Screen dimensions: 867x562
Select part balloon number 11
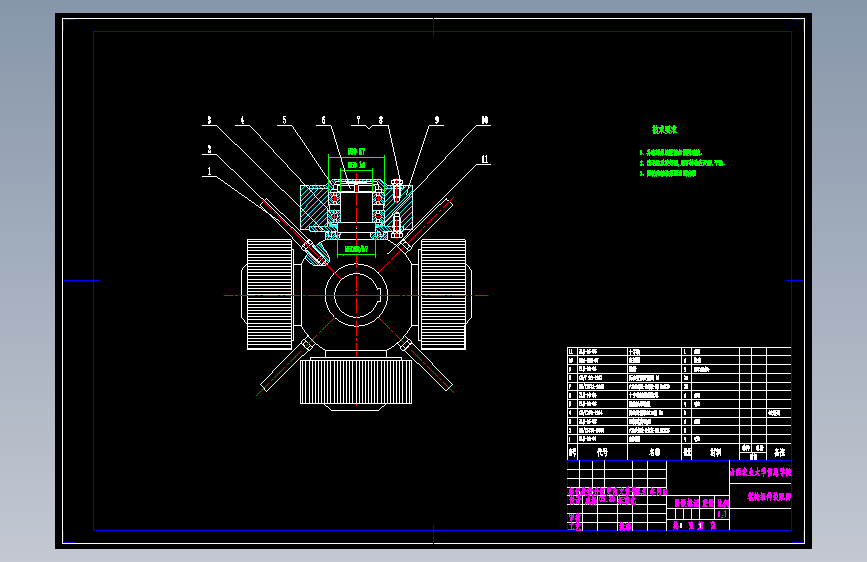tap(485, 159)
